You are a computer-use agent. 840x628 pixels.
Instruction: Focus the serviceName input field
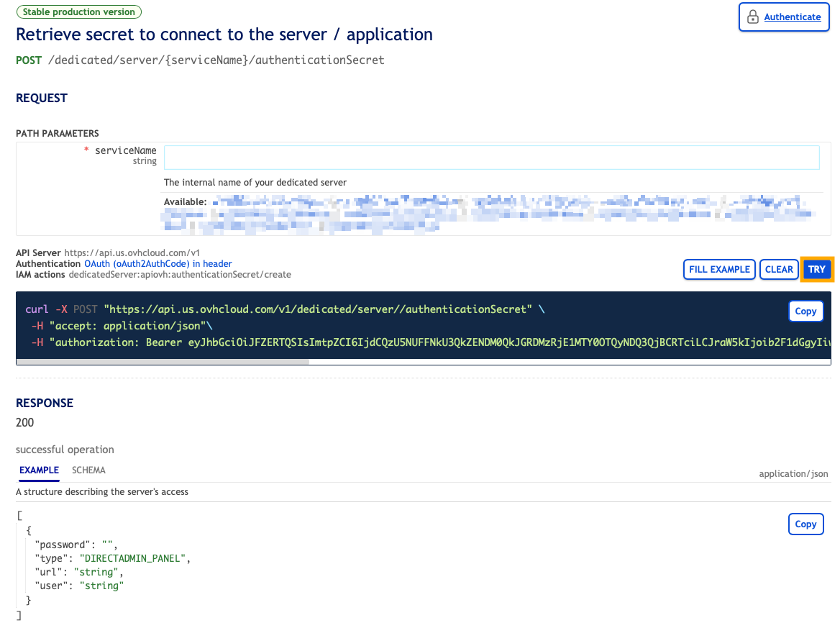(x=491, y=158)
